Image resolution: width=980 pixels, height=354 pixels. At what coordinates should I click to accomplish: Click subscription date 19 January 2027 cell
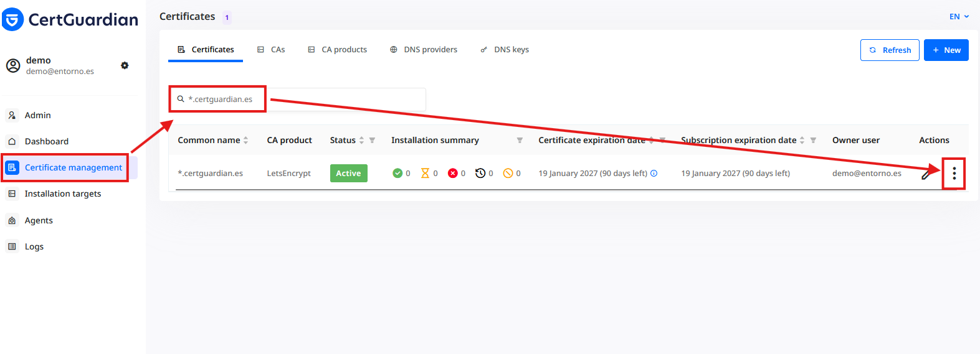pos(735,173)
